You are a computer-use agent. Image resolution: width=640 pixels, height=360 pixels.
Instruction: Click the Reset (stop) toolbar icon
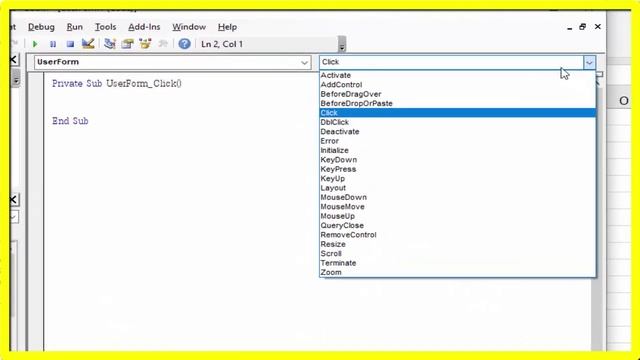[70, 44]
